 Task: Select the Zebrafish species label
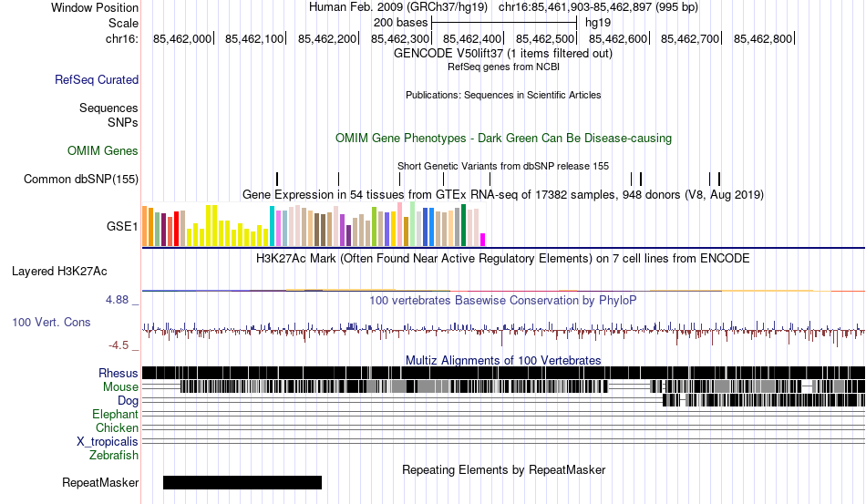114,456
